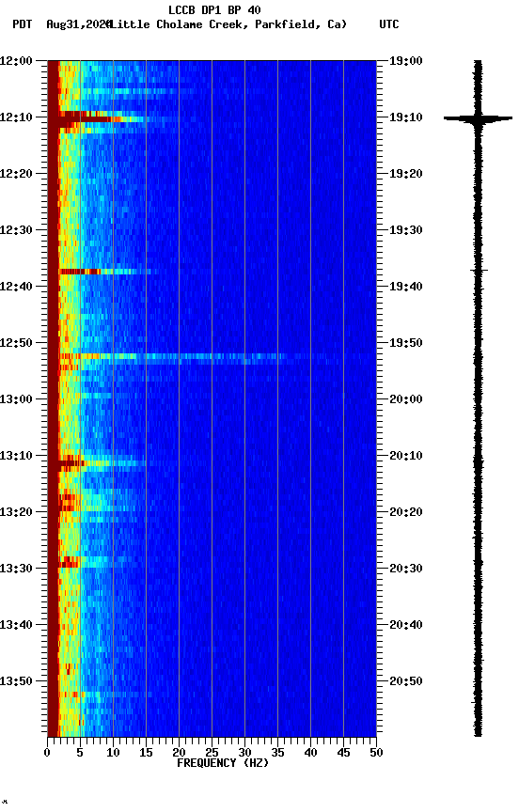Viewport: 519px width, 812px height.
Task: Click the '20:40' UTC time label
Action: tap(406, 626)
